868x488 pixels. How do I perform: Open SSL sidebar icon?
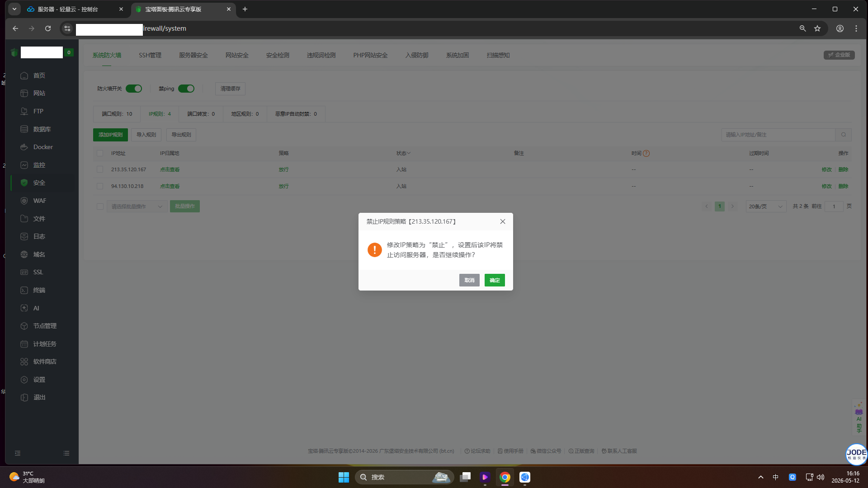point(24,272)
